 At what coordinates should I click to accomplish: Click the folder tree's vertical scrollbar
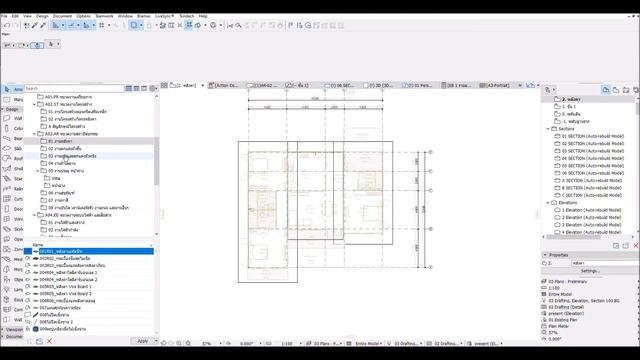[156, 161]
